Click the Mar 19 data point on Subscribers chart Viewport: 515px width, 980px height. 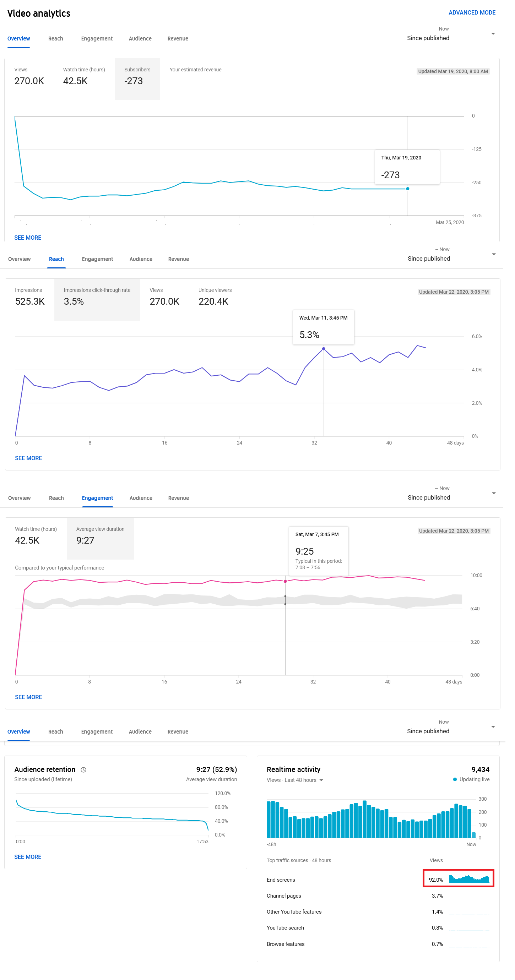tap(408, 189)
